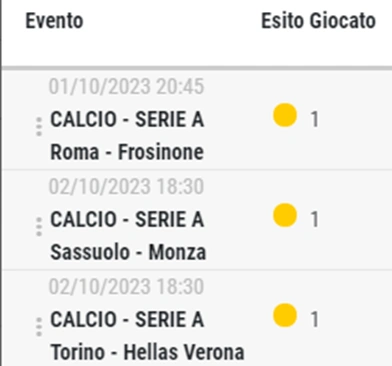Select the Torino - Hellas Verona match name
Viewport: 392px width, 366px height.
click(147, 352)
